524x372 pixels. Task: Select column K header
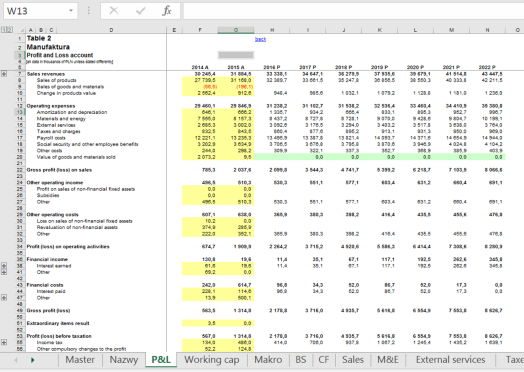pyautogui.click(x=380, y=30)
